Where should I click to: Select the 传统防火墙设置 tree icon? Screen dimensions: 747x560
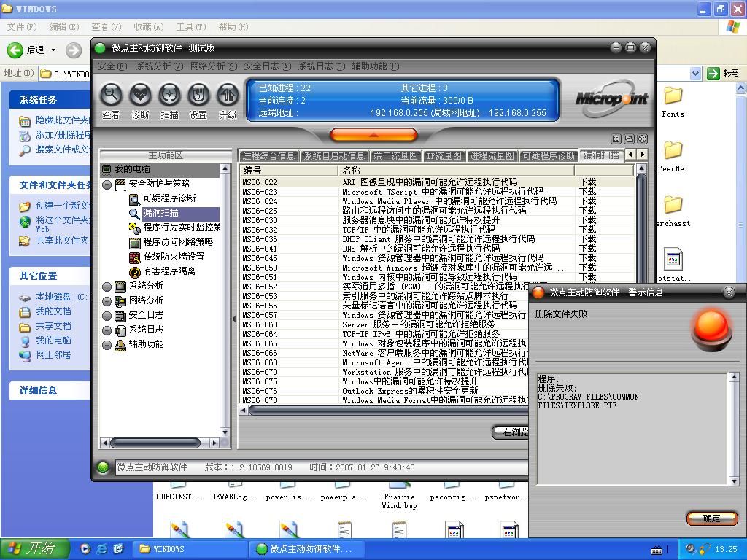(135, 257)
